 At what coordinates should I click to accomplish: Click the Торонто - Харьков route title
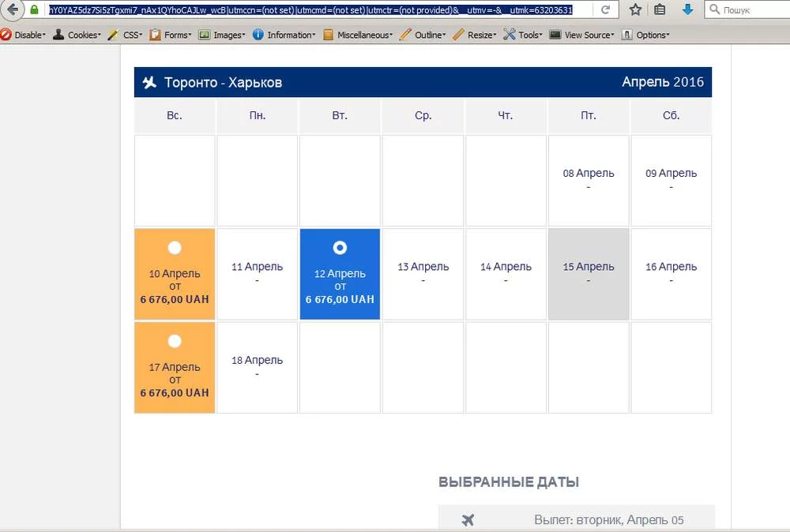tap(224, 83)
